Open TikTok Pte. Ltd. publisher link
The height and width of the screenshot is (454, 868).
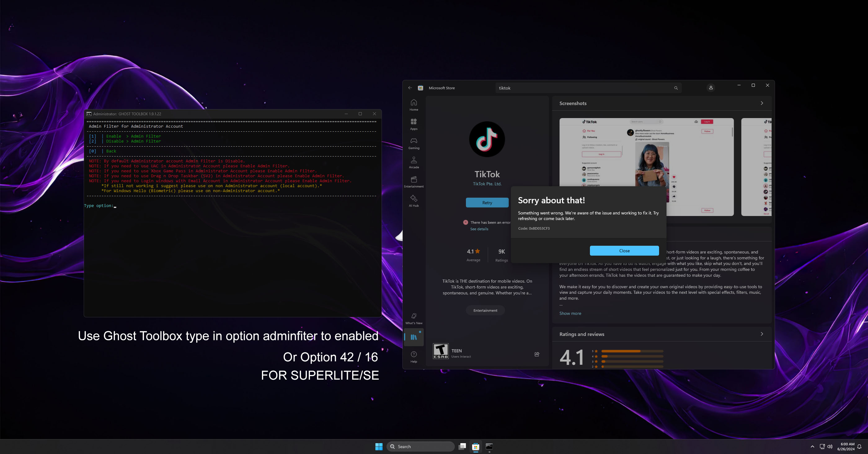(x=487, y=184)
